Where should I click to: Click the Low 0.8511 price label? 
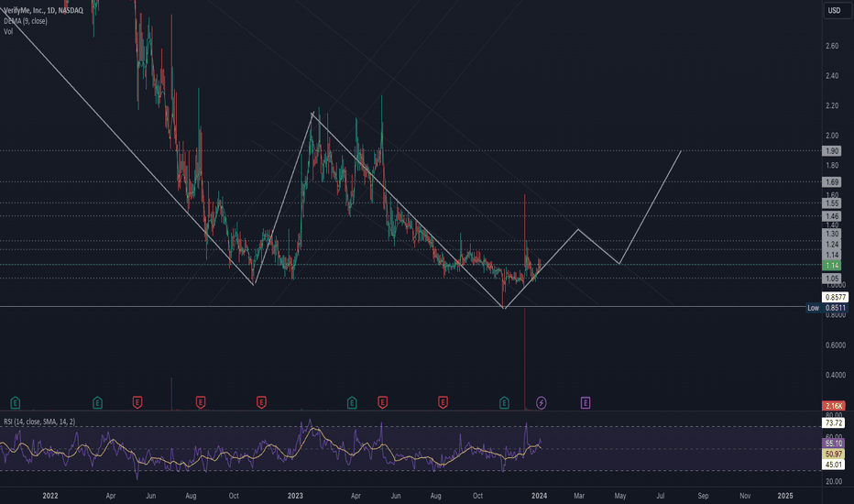827,308
